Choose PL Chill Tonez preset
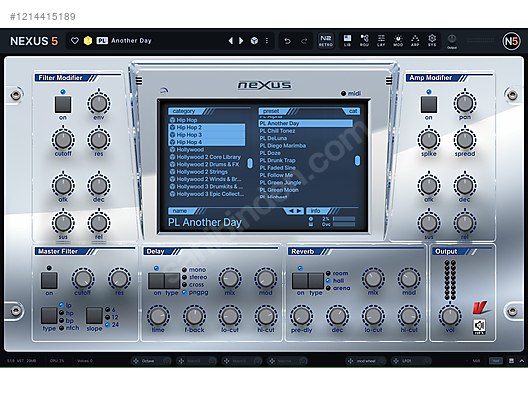This screenshot has height=396, width=528. click(306, 131)
